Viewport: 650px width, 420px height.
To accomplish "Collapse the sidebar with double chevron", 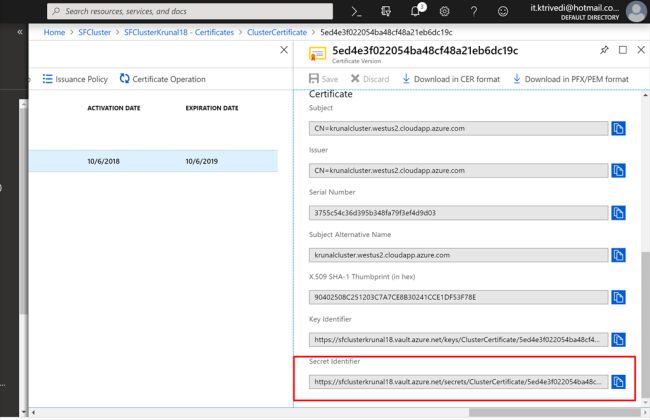I will (x=19, y=32).
